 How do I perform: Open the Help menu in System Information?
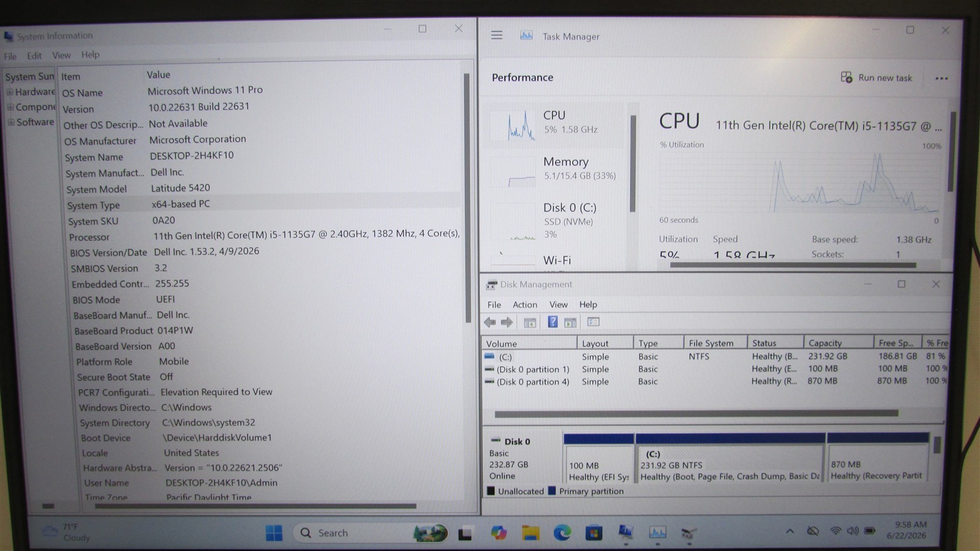pos(90,54)
